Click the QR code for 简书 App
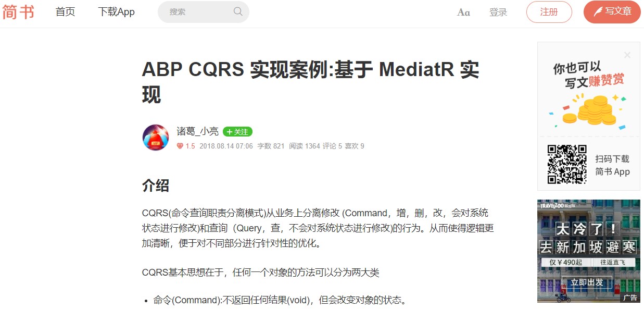Screen dimensions: 644x309 pos(566,165)
